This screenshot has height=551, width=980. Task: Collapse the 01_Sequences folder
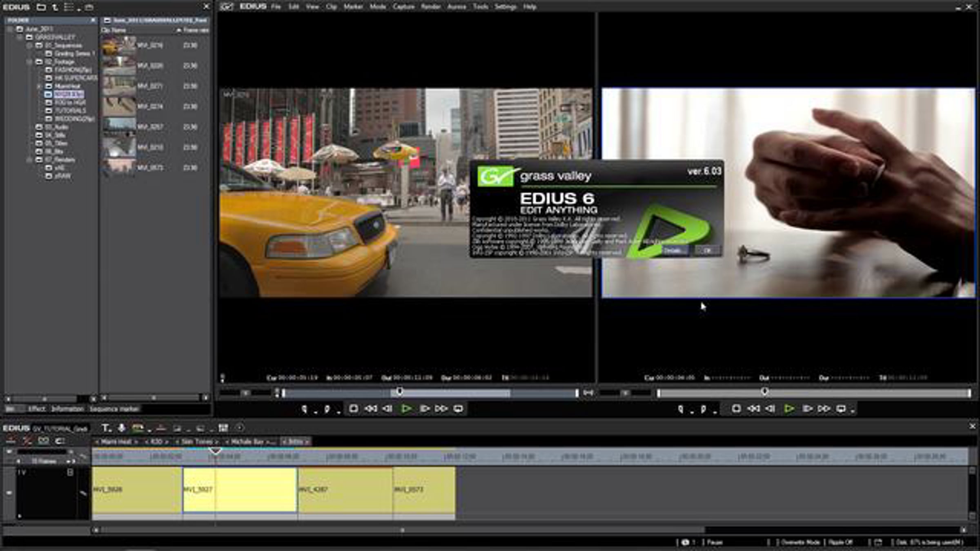point(29,45)
